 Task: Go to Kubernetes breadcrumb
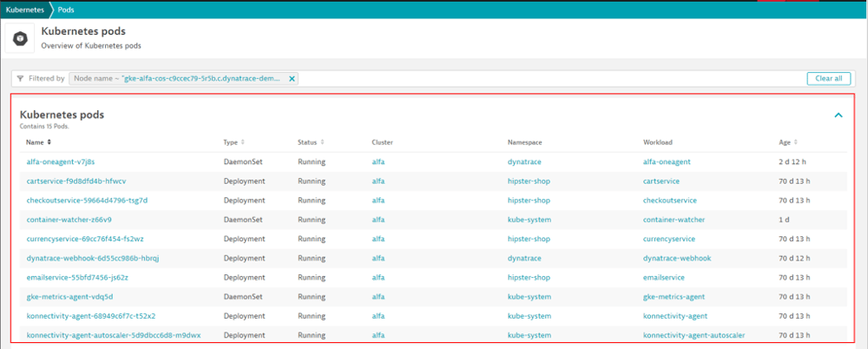(23, 7)
